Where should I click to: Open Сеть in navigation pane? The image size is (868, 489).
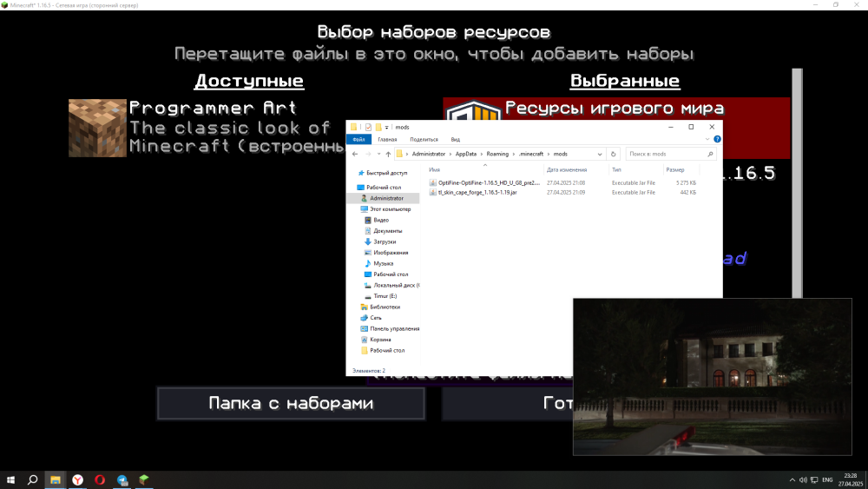tap(371, 318)
